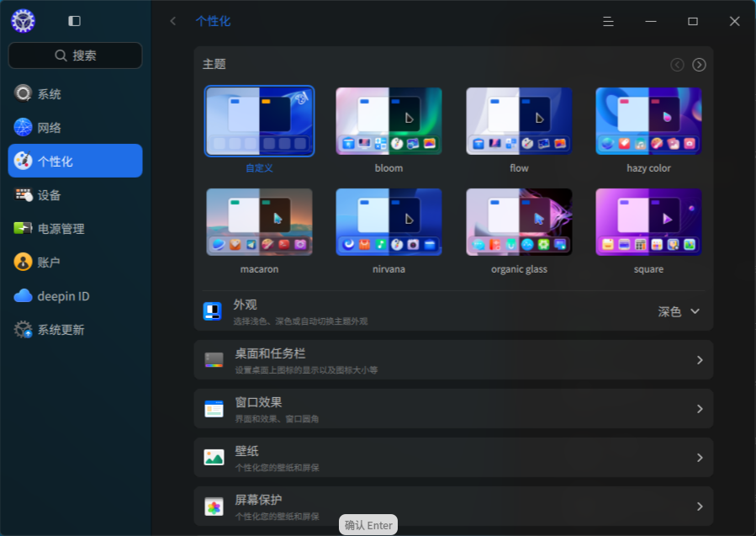Select the flow theme thumbnail

519,121
